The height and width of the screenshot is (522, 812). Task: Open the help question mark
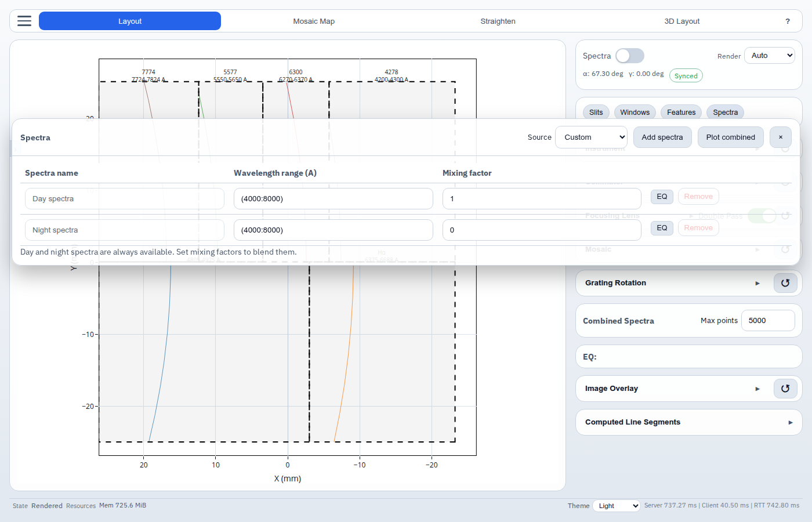(x=788, y=21)
